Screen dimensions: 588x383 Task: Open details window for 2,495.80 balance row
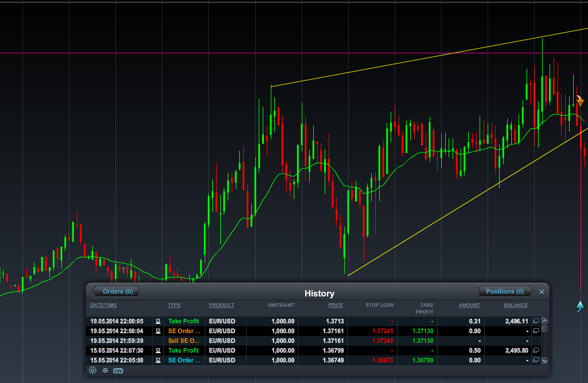tap(536, 350)
